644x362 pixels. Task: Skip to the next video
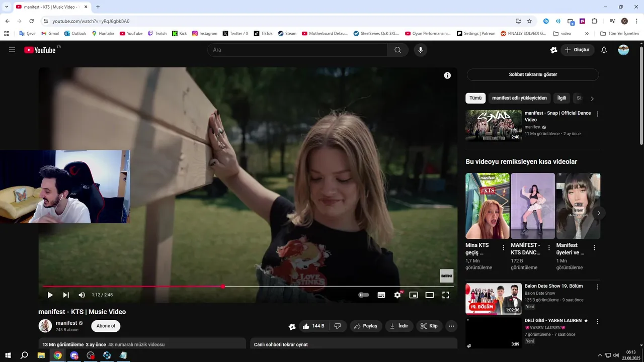pyautogui.click(x=66, y=295)
